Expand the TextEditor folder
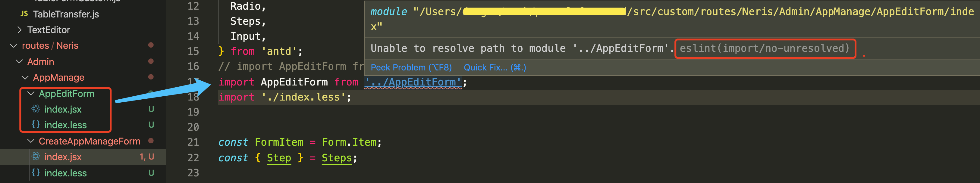Screen dimensions: 980x183 (19, 29)
